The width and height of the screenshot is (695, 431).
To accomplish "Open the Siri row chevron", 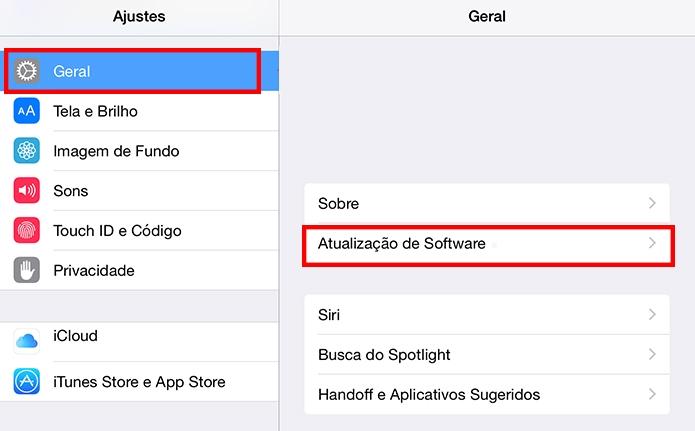I will click(x=652, y=314).
